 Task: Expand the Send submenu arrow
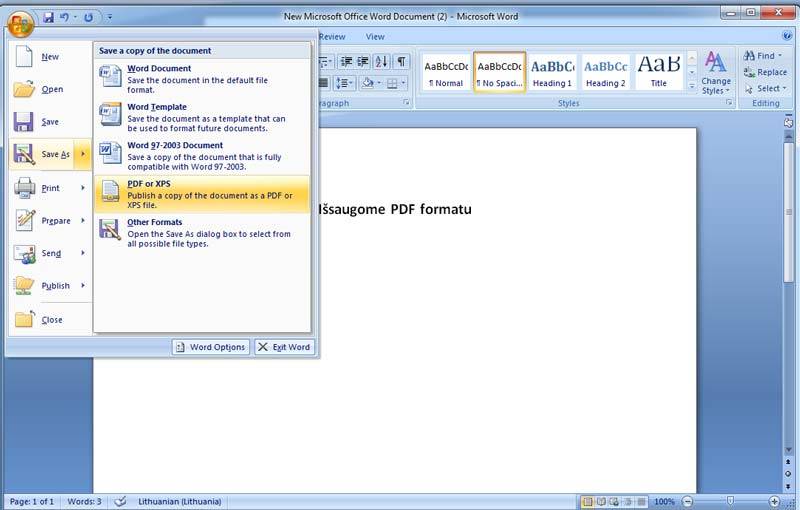83,253
